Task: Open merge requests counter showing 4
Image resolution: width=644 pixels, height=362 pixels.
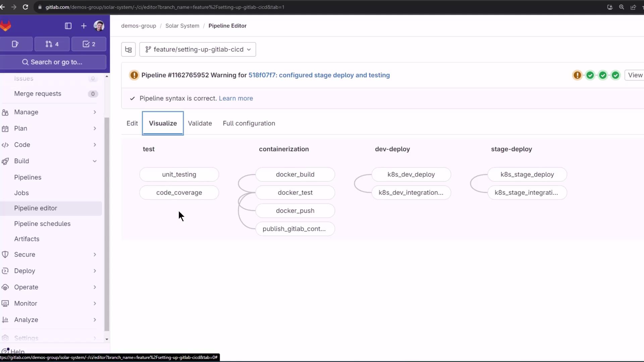Action: (52, 44)
